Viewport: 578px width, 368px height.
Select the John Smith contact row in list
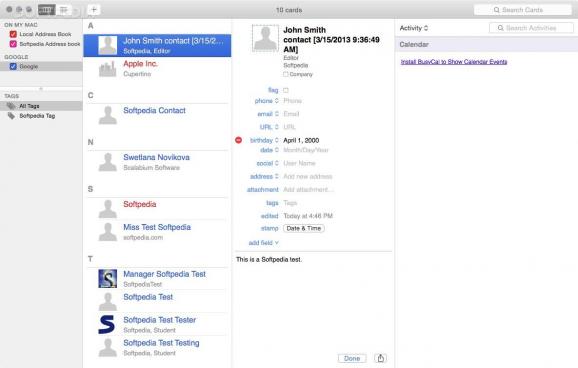pyautogui.click(x=157, y=45)
